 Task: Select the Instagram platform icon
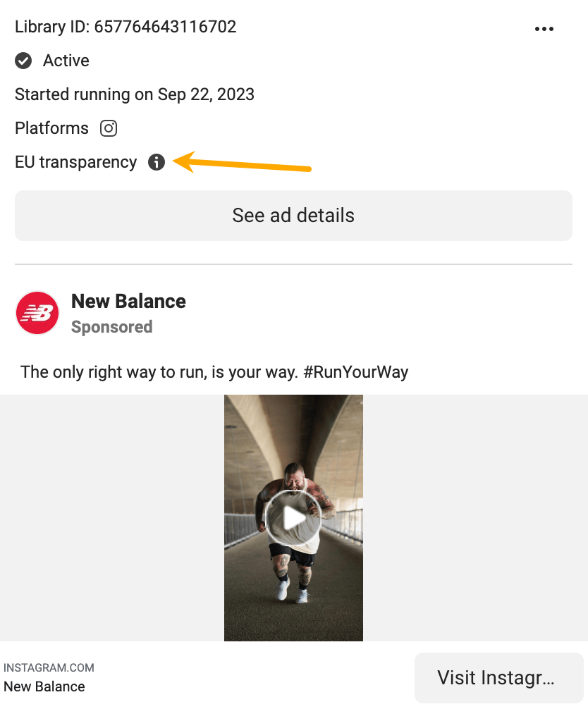[108, 128]
